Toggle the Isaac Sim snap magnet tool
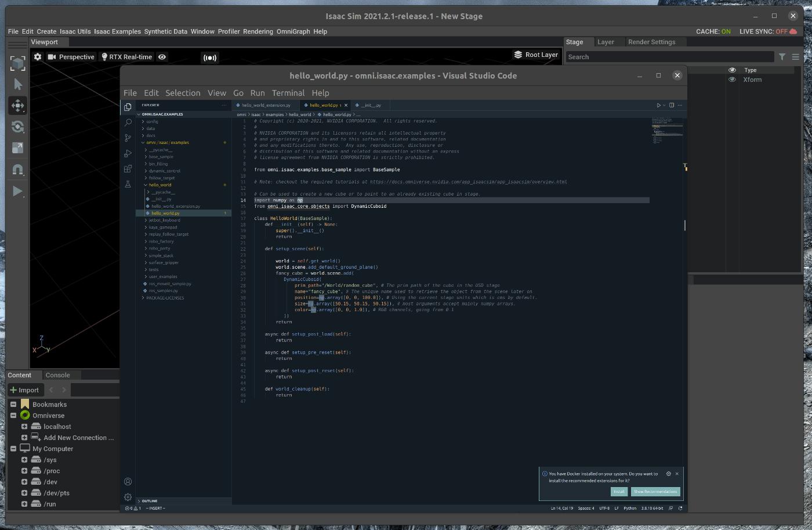This screenshot has width=812, height=530. click(18, 170)
